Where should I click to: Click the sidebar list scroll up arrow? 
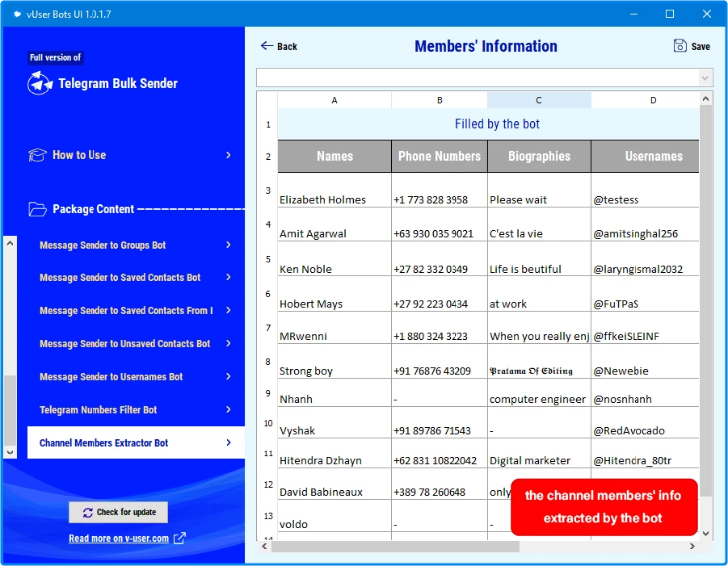coord(11,243)
